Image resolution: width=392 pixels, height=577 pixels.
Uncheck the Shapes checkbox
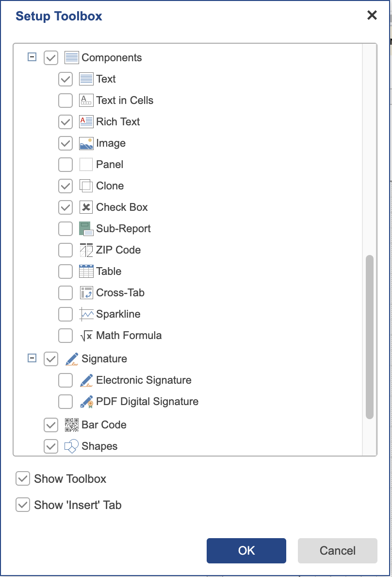point(51,446)
